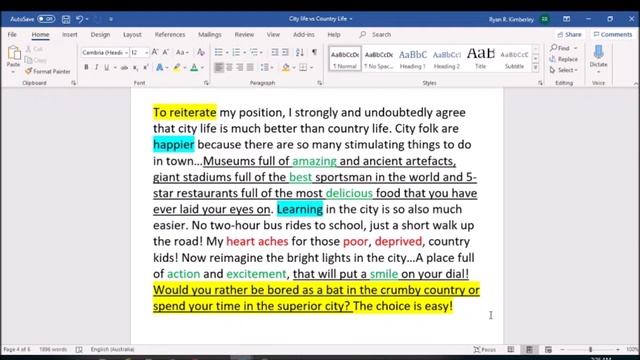Screen dimensions: 640x360
Task: Select the Format Painter tool
Action: click(x=48, y=71)
